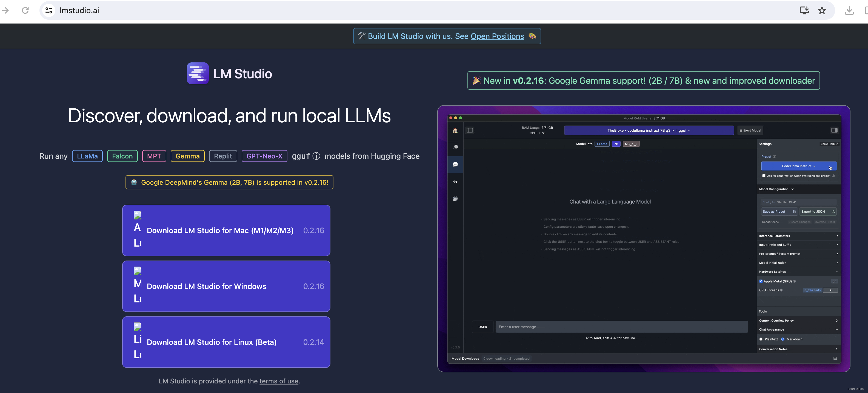Image resolution: width=868 pixels, height=393 pixels.
Task: Click the install app icon in address bar
Action: [x=804, y=10]
